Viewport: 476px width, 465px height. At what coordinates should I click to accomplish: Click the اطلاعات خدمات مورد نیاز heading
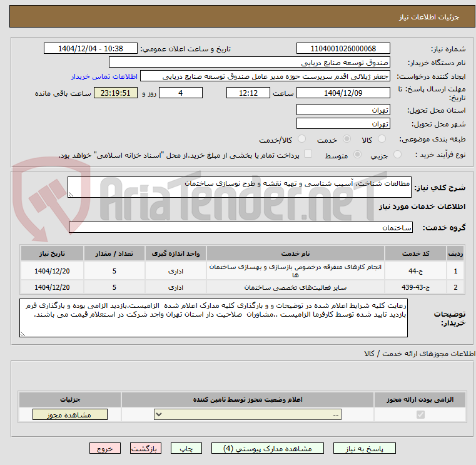click(422, 207)
